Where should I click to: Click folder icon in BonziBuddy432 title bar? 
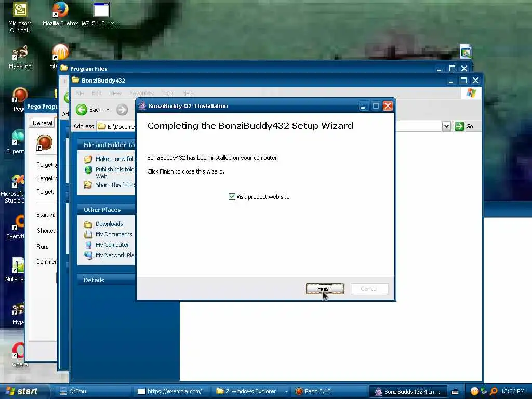tap(76, 80)
